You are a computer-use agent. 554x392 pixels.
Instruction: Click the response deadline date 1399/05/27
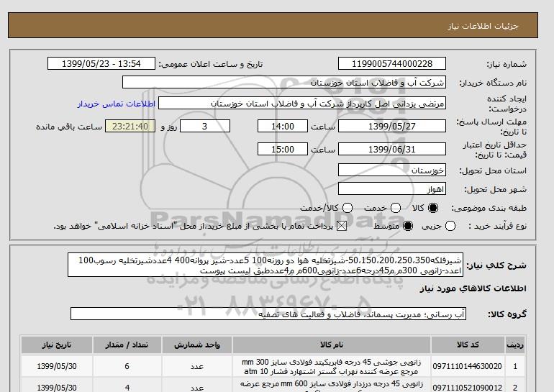392,126
